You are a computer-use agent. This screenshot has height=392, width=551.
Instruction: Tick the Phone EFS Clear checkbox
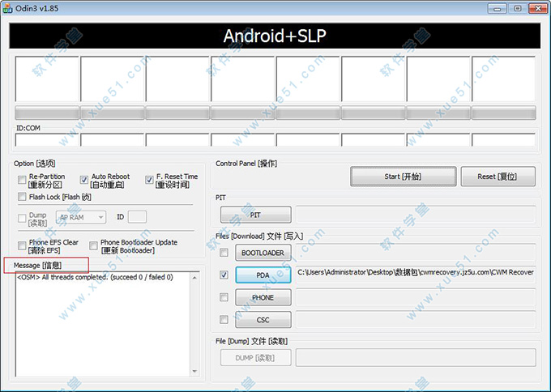(x=22, y=245)
